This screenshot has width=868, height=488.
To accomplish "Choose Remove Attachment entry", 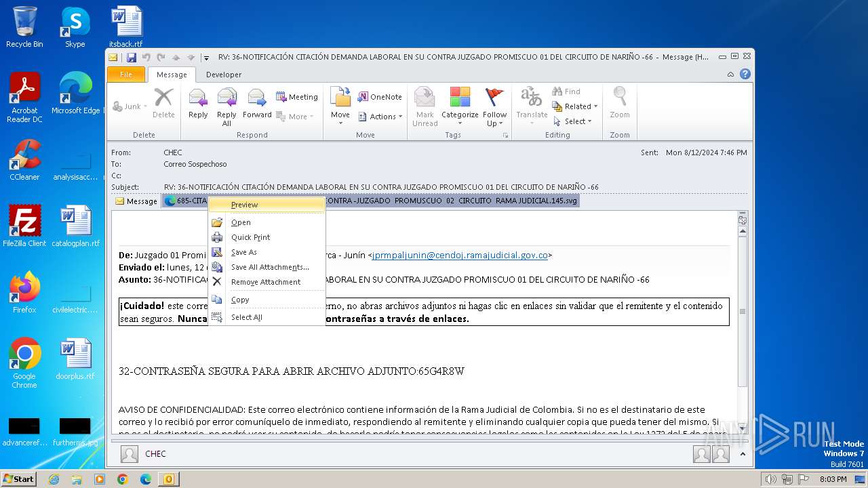I will [267, 282].
